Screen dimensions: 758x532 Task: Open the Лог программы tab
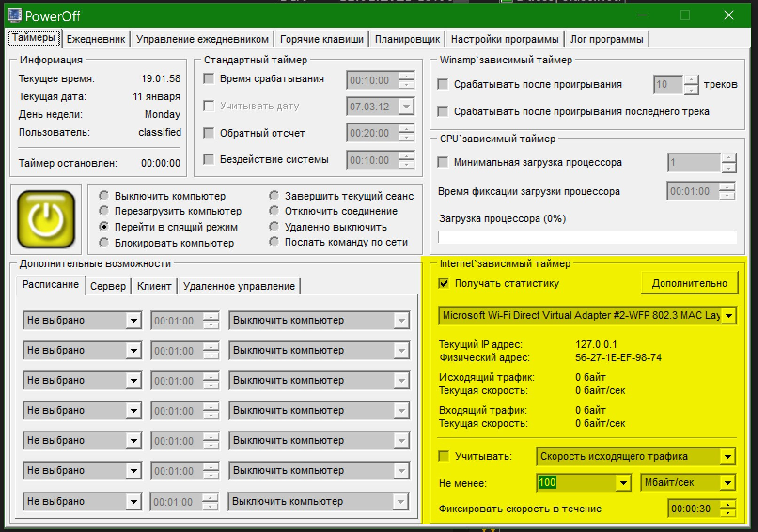[607, 39]
